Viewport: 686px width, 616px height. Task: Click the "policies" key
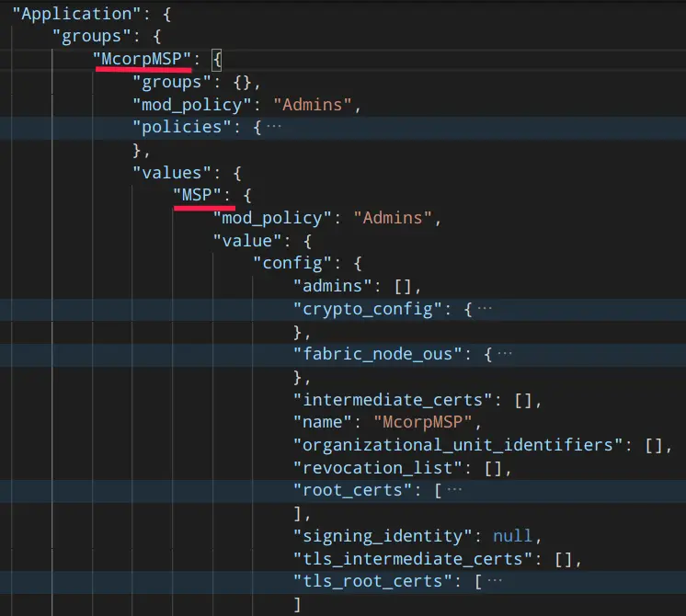[x=182, y=127]
